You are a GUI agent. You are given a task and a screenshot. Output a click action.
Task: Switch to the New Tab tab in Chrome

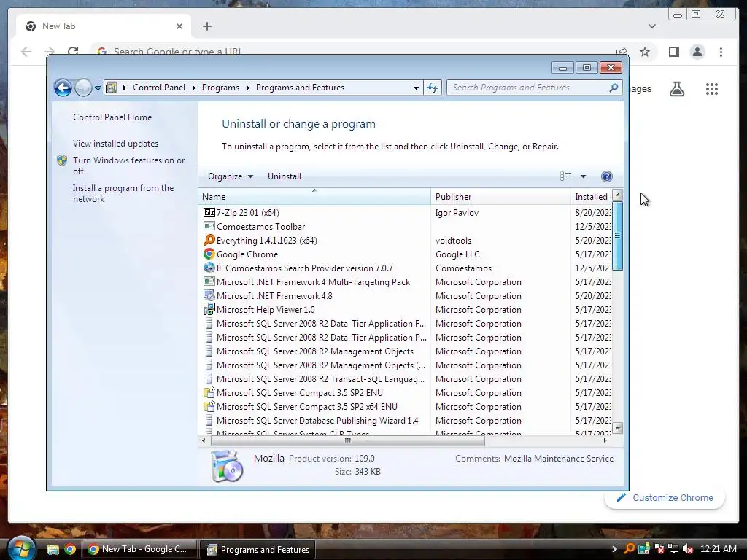(104, 26)
